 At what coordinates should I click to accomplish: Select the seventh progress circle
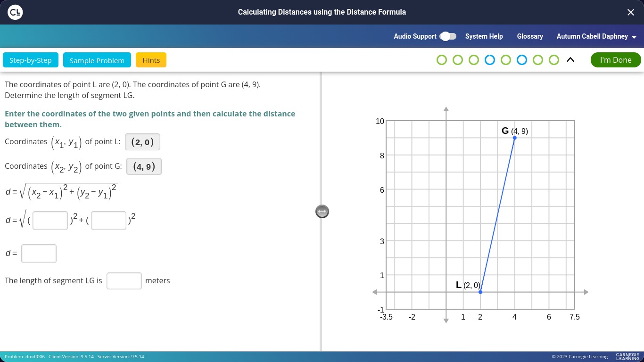538,60
